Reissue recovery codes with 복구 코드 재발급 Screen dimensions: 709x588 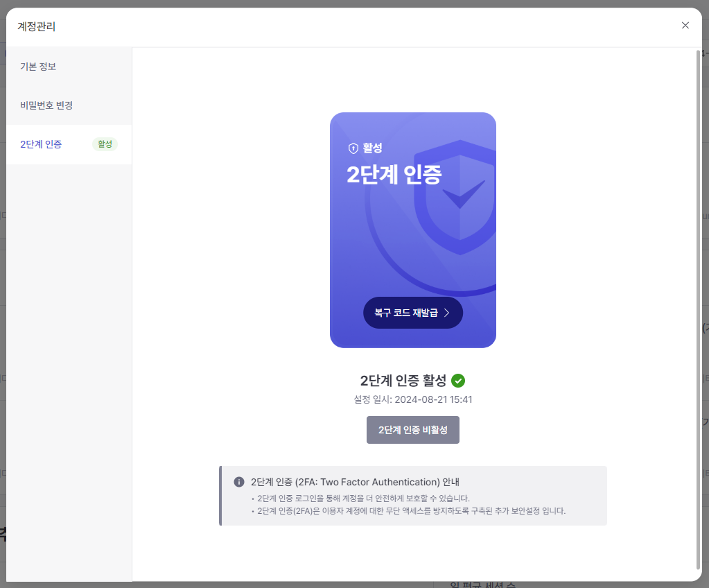[413, 313]
